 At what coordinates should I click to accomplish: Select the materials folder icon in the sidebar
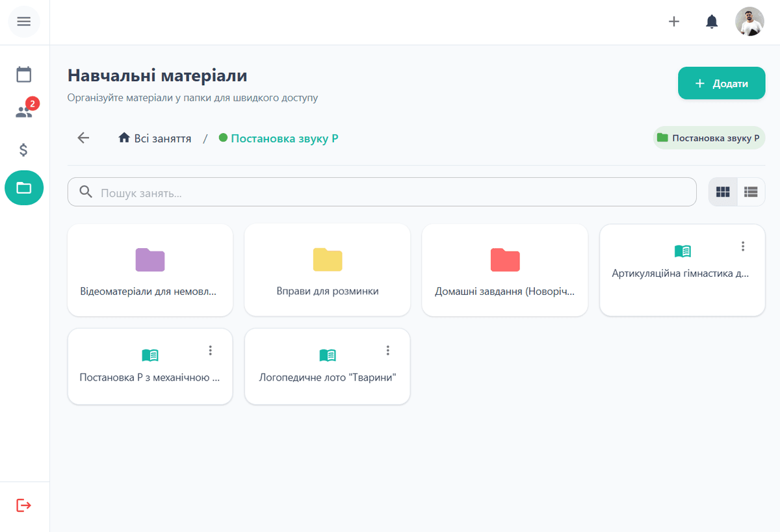click(24, 188)
